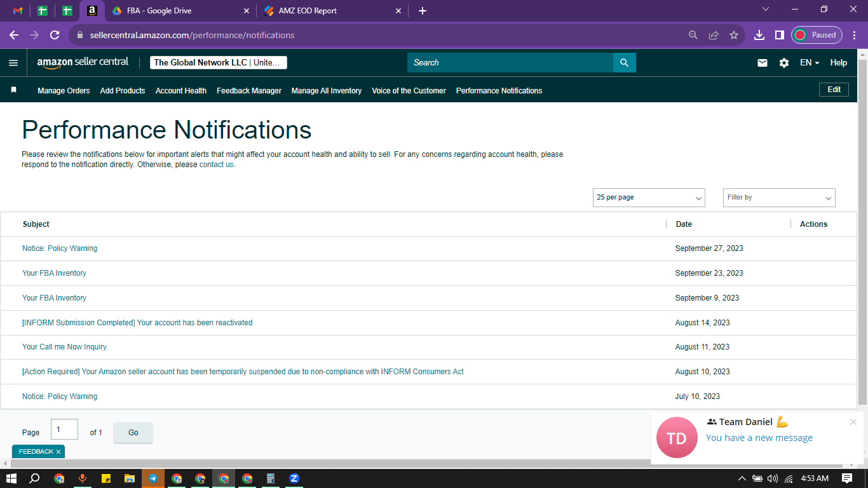Click the Paused profile button in Chrome
Screen dimensions: 868x488
[817, 35]
